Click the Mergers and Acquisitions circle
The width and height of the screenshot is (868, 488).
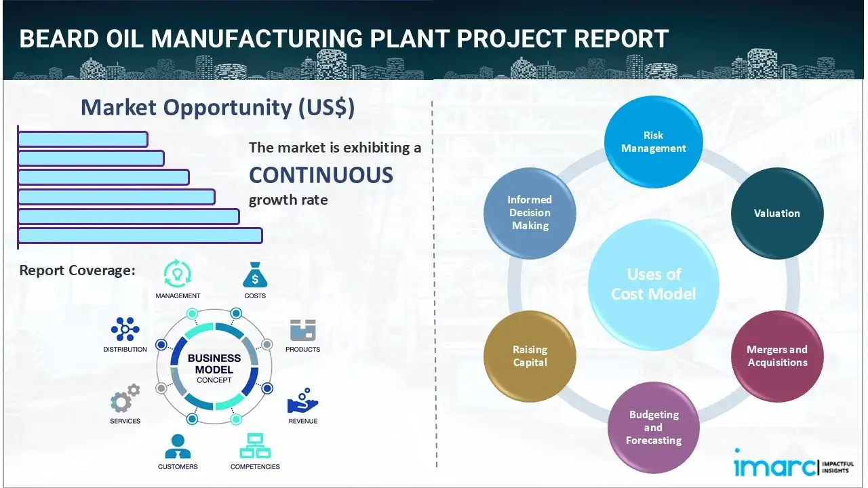coord(777,357)
